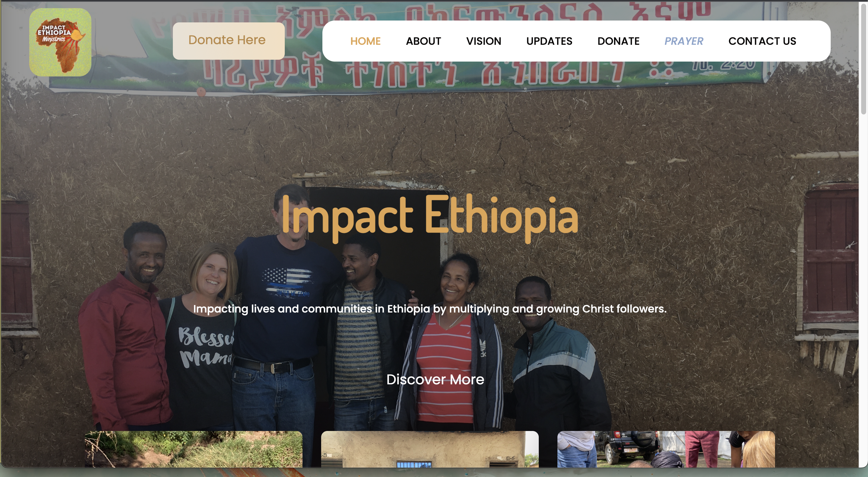Open the tan building thumbnail card
The height and width of the screenshot is (477, 868).
coord(430,449)
